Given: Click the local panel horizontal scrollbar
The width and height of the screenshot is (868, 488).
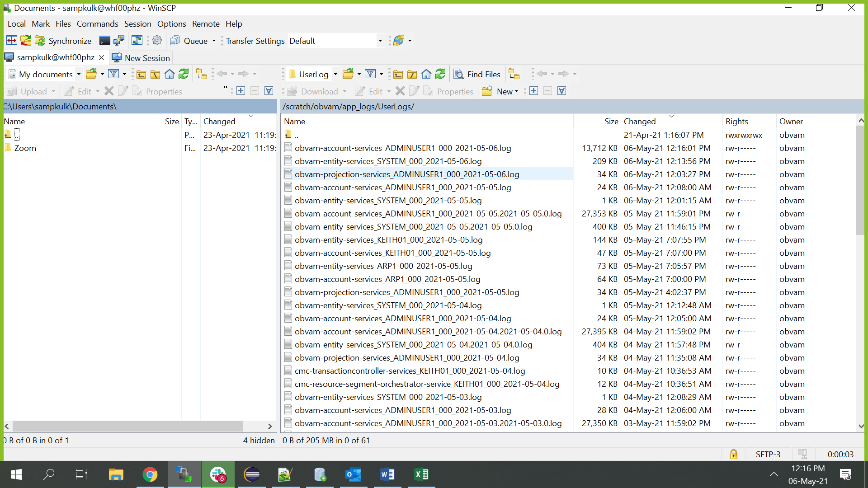Looking at the screenshot, I should 127,426.
